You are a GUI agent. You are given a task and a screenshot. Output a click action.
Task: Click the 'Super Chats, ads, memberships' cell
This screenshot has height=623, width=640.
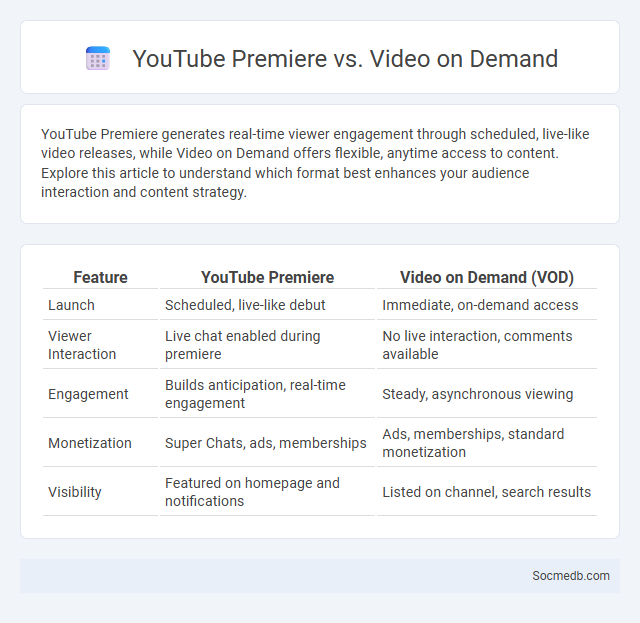click(267, 443)
